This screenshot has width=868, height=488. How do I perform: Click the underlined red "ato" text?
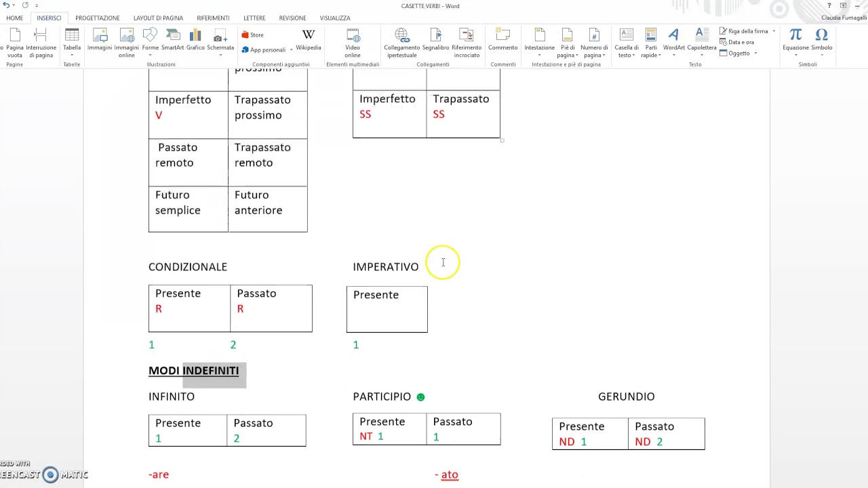pyautogui.click(x=450, y=474)
